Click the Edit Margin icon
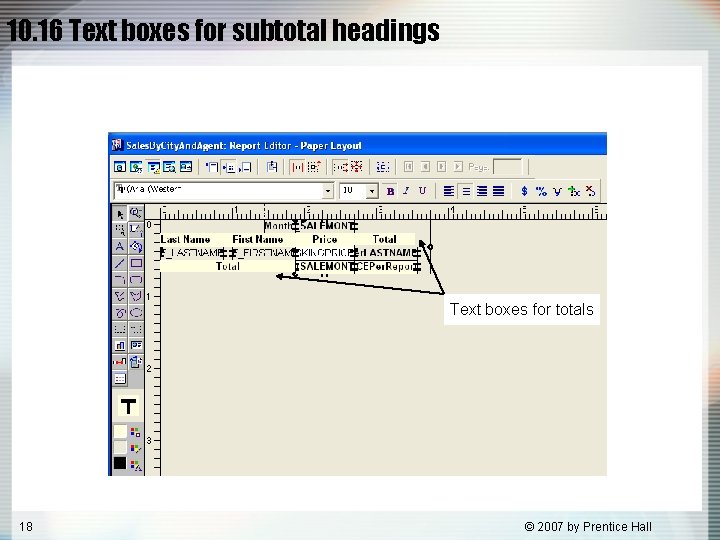This screenshot has width=720, height=540. pos(271,167)
